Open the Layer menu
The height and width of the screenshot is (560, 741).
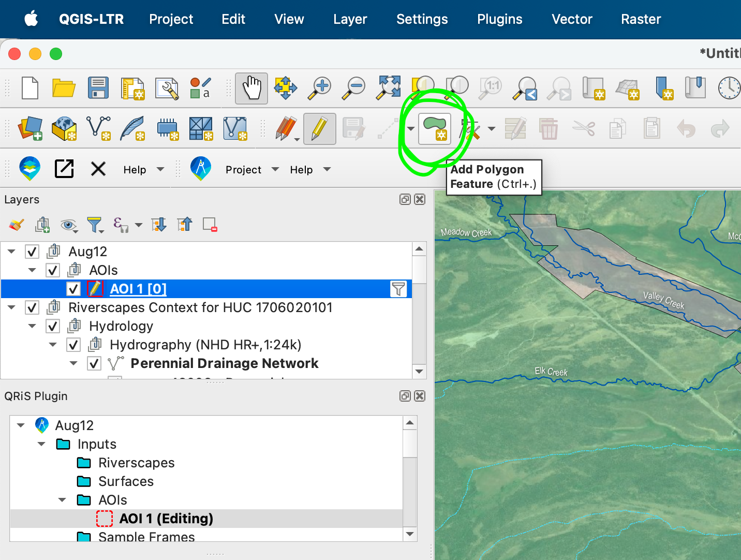[350, 19]
